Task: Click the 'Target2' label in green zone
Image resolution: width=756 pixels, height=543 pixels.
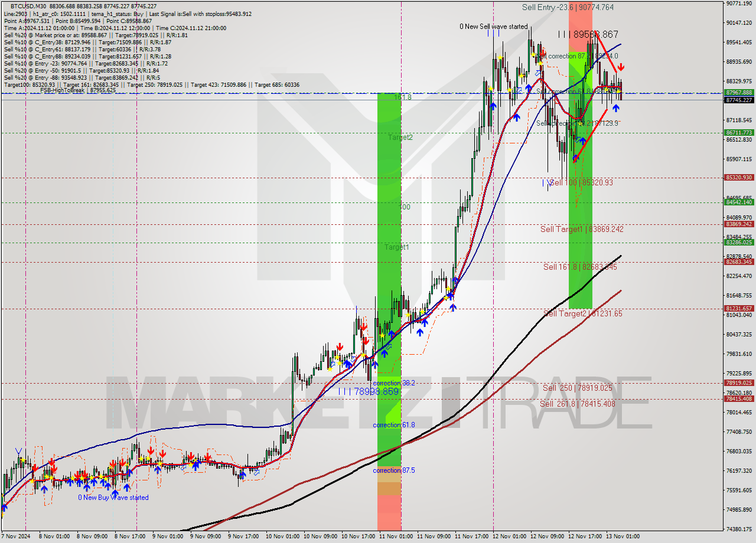Action: (x=400, y=138)
